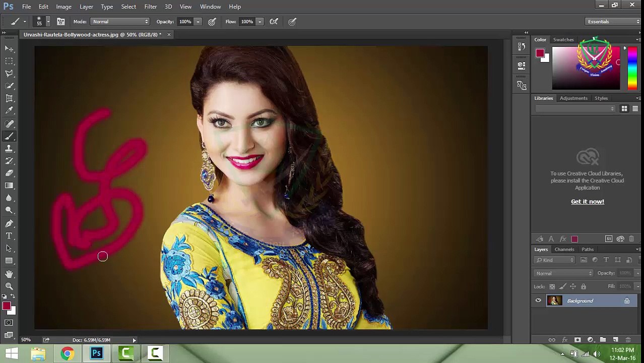This screenshot has height=363, width=644.
Task: Open the Libraries selection dropdown
Action: 575,109
